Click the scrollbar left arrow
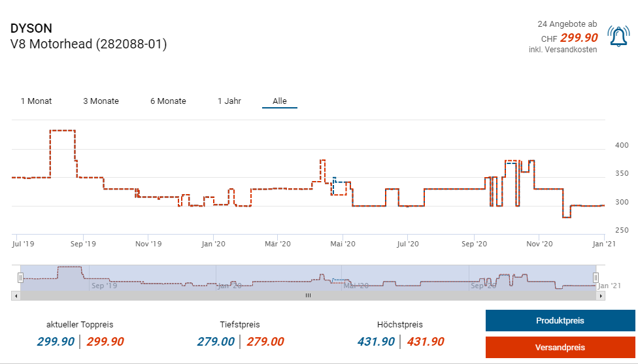Viewport: 638px width, 364px height. pos(15,295)
